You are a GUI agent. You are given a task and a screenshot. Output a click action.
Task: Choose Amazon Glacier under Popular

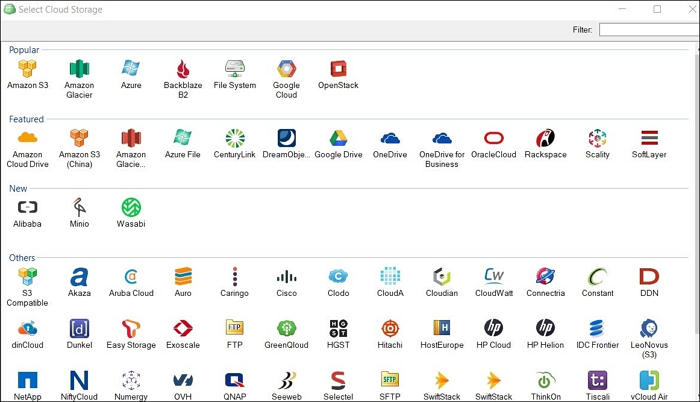coord(79,79)
